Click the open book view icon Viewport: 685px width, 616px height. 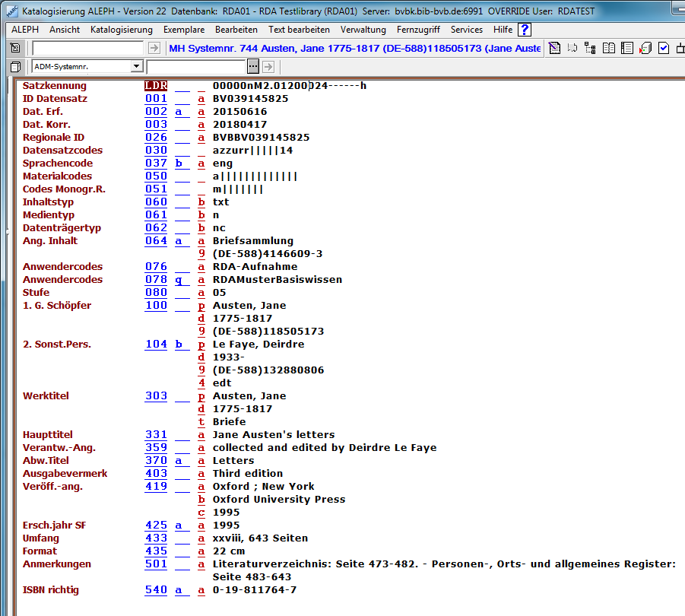[609, 48]
